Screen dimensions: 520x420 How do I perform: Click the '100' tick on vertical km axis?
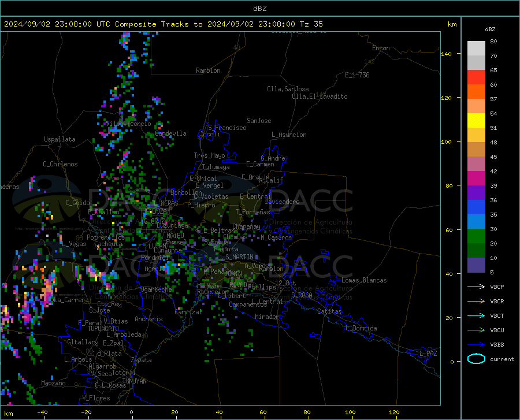(x=446, y=142)
